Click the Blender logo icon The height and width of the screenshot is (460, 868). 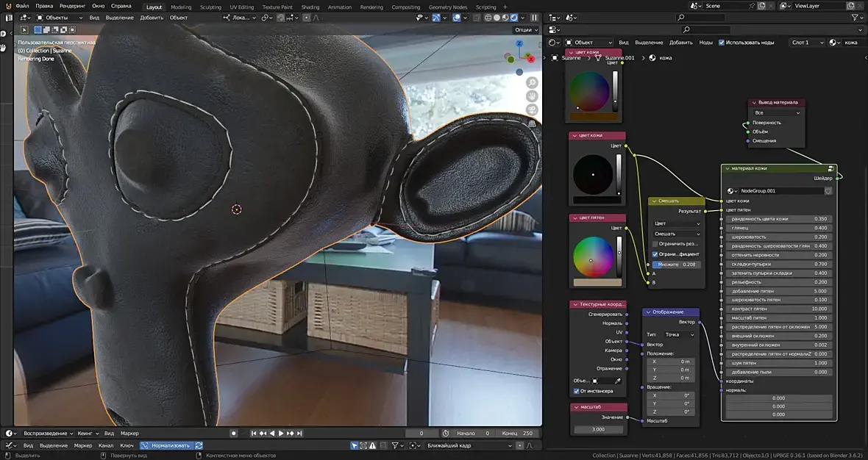tap(7, 6)
